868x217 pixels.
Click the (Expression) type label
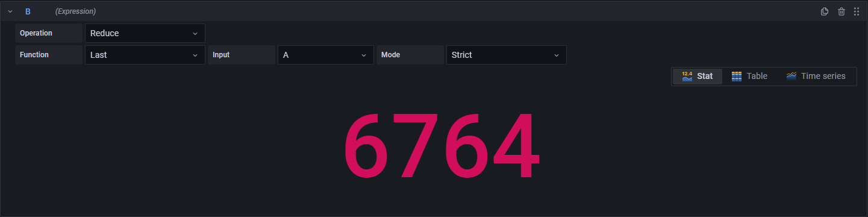click(x=75, y=11)
